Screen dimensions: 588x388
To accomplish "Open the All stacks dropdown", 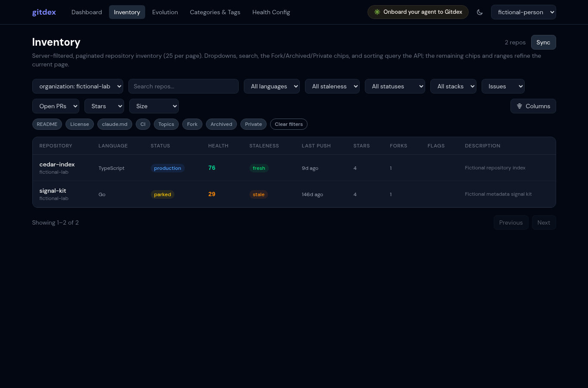I will click(453, 86).
